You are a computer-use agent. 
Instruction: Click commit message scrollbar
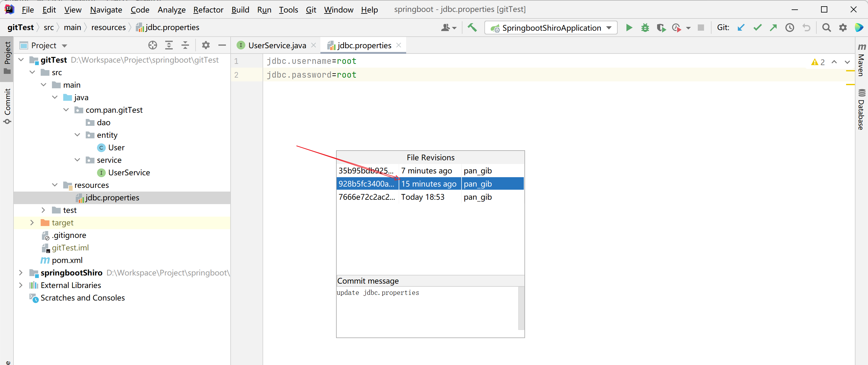[x=521, y=308]
